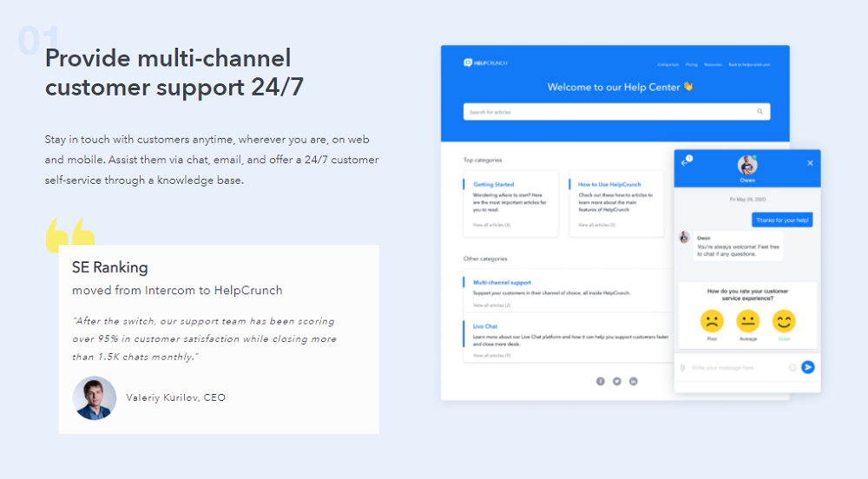The image size is (868, 479).
Task: Close the Owen chat widget
Action: (810, 163)
